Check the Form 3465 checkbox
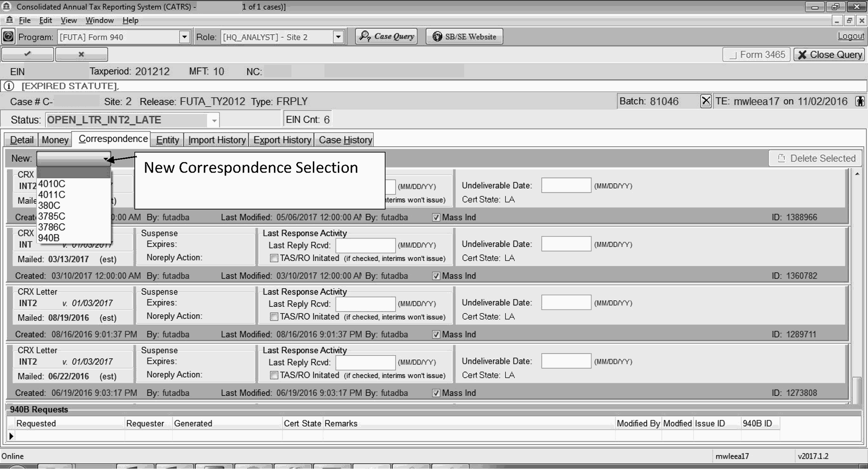This screenshot has height=469, width=868. tap(733, 55)
